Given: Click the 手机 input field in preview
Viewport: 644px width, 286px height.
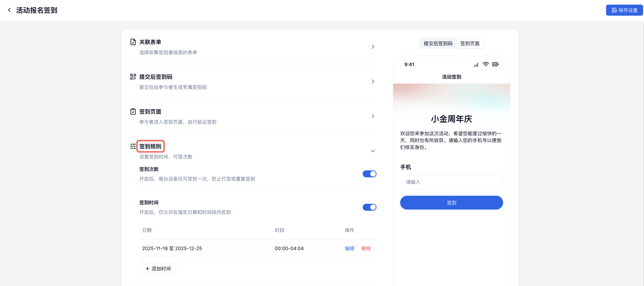Looking at the screenshot, I should point(451,182).
